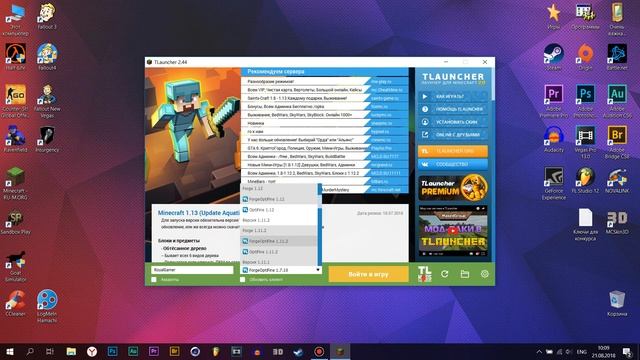
Task: Select 'OptiFine 1.11.2' in version list
Action: click(x=279, y=252)
